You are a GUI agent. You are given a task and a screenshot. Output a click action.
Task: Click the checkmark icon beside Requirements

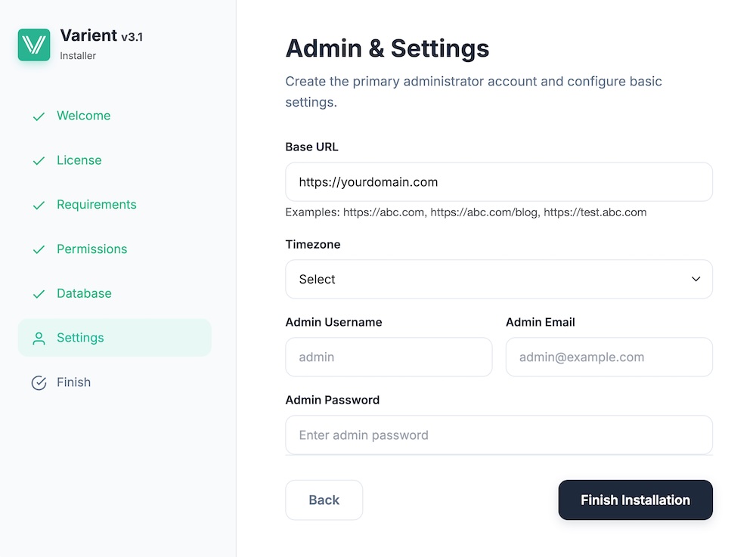click(x=39, y=206)
